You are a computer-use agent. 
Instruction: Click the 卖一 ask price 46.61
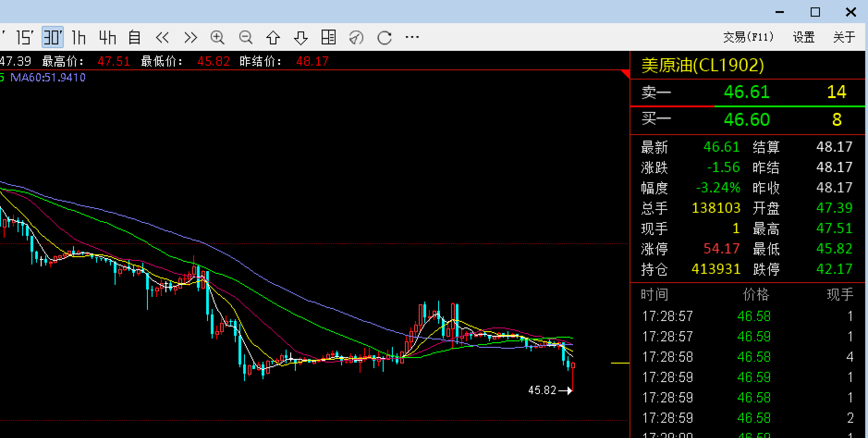[x=746, y=92]
